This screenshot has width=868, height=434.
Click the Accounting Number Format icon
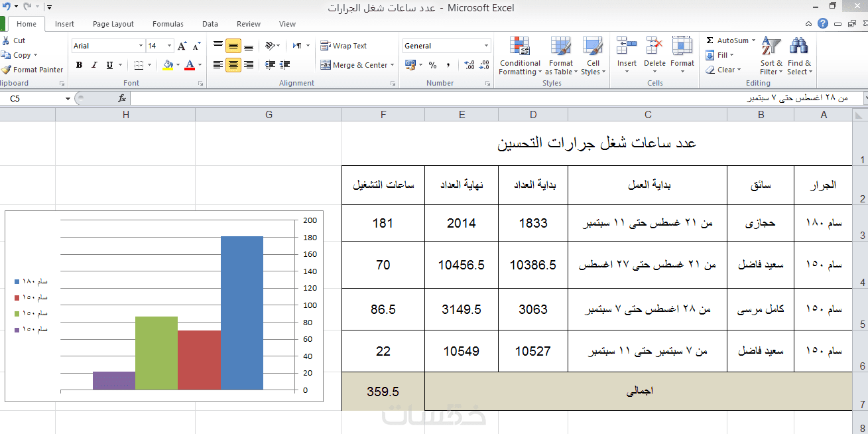click(x=410, y=65)
